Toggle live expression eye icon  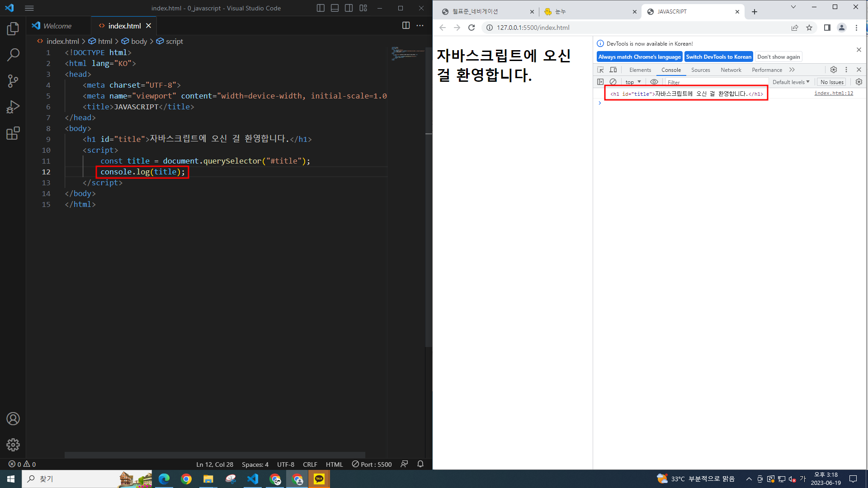click(x=654, y=82)
